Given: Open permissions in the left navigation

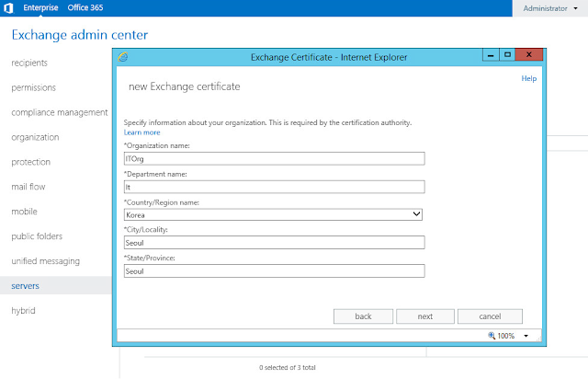Looking at the screenshot, I should pyautogui.click(x=33, y=87).
